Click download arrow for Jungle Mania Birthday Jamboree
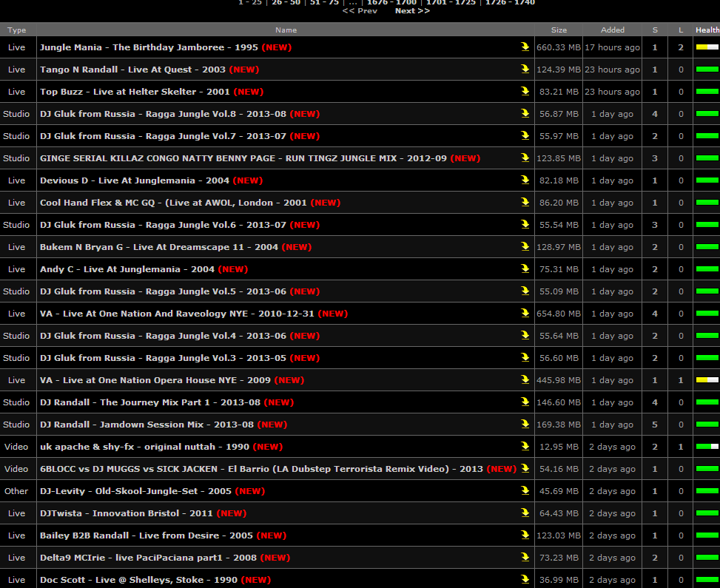This screenshot has width=720, height=588. [x=525, y=47]
